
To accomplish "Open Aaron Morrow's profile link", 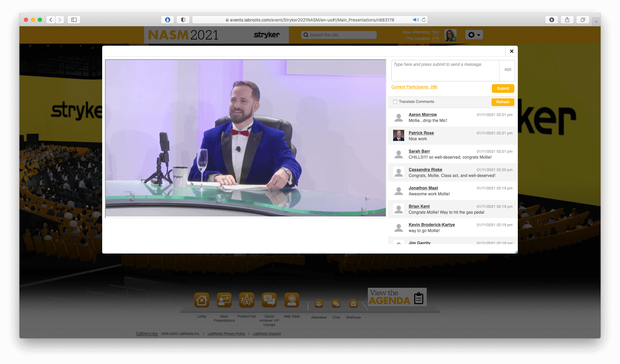I will coord(423,115).
